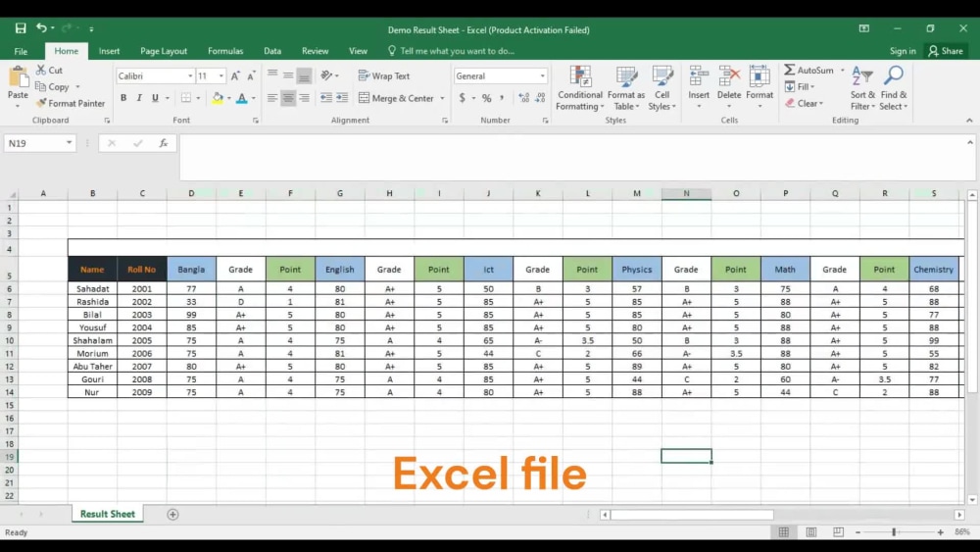This screenshot has height=552, width=980.
Task: Decrease the cell indent
Action: tap(326, 97)
